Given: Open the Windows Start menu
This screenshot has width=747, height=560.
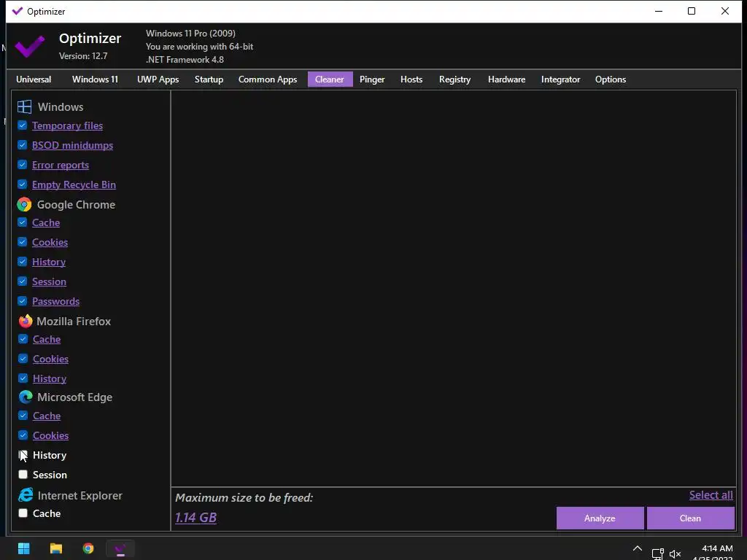Looking at the screenshot, I should coord(24,548).
